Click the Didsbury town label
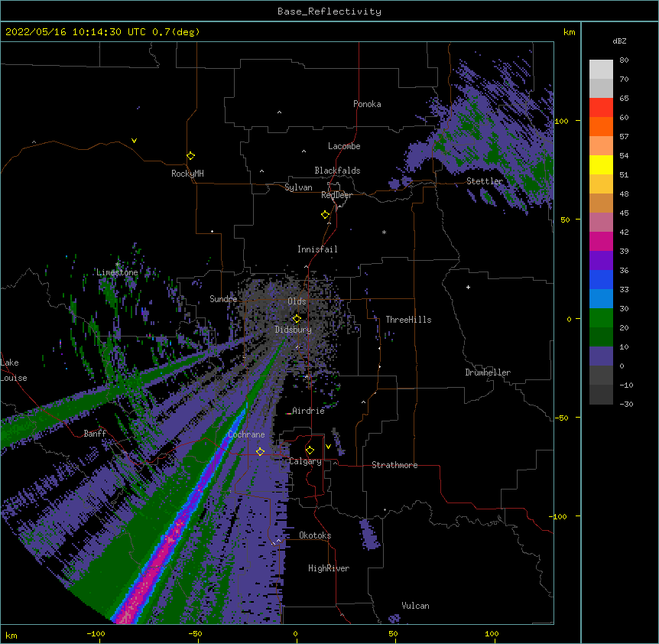 pyautogui.click(x=294, y=330)
